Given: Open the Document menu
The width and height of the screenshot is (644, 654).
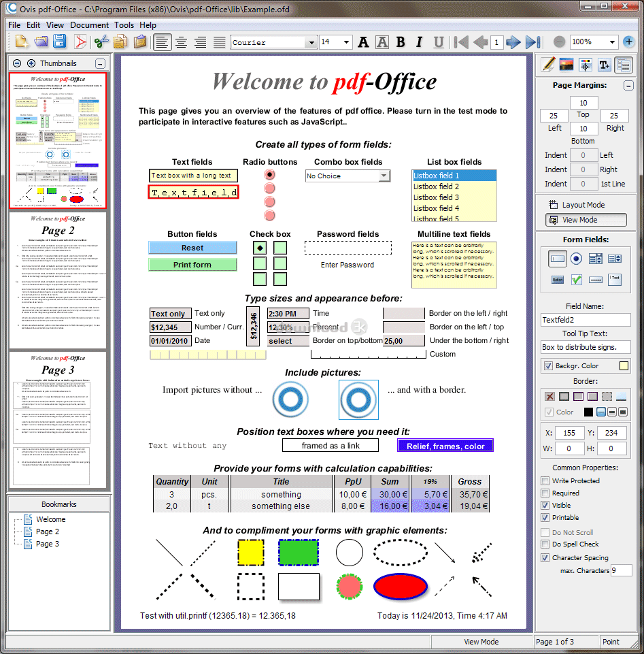Looking at the screenshot, I should (89, 25).
